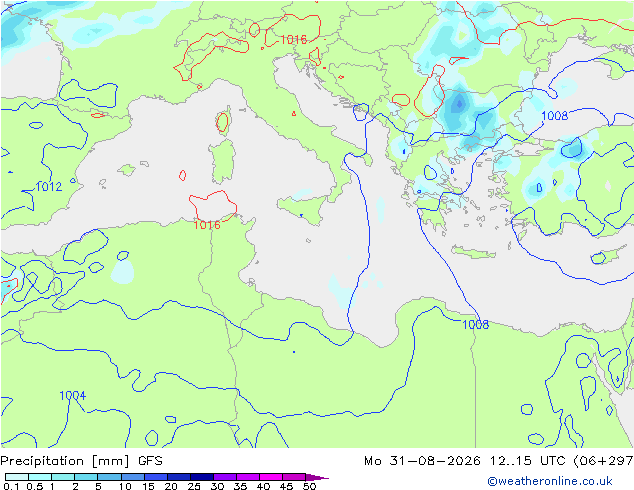
Task: Pick the 2–5 mm legend color swatch
Action: coord(87,477)
